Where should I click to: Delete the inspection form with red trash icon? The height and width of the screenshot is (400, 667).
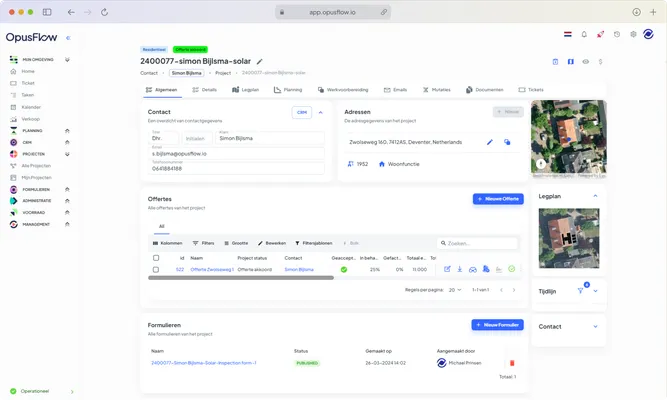pyautogui.click(x=512, y=363)
